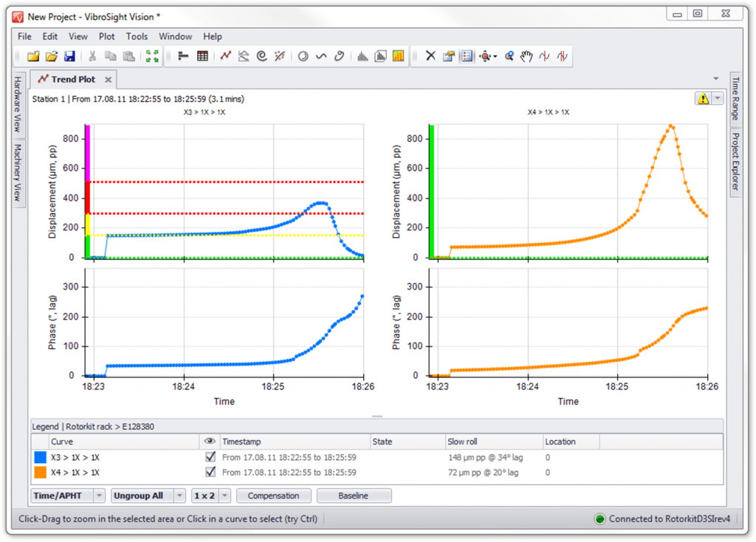
Task: Open the table view grid icon
Action: click(202, 56)
